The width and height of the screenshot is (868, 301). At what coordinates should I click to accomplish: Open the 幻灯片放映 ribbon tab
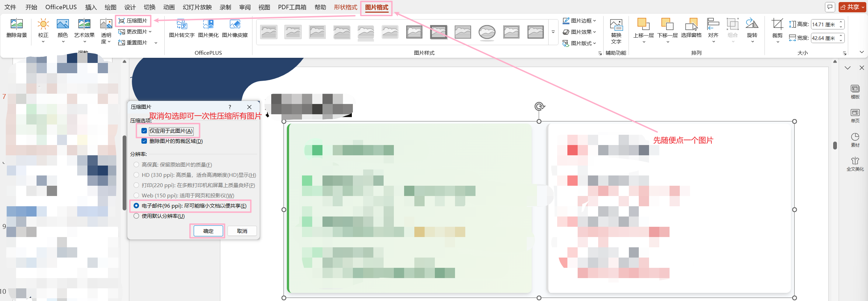[x=197, y=7]
